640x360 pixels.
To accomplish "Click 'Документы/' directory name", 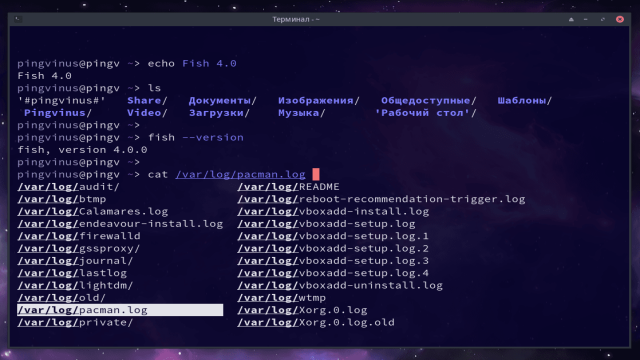I will 223,100.
